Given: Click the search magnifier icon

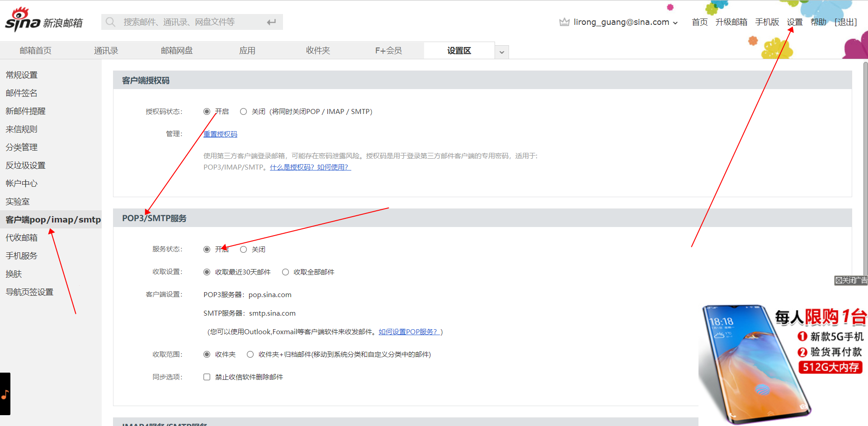Looking at the screenshot, I should tap(110, 22).
